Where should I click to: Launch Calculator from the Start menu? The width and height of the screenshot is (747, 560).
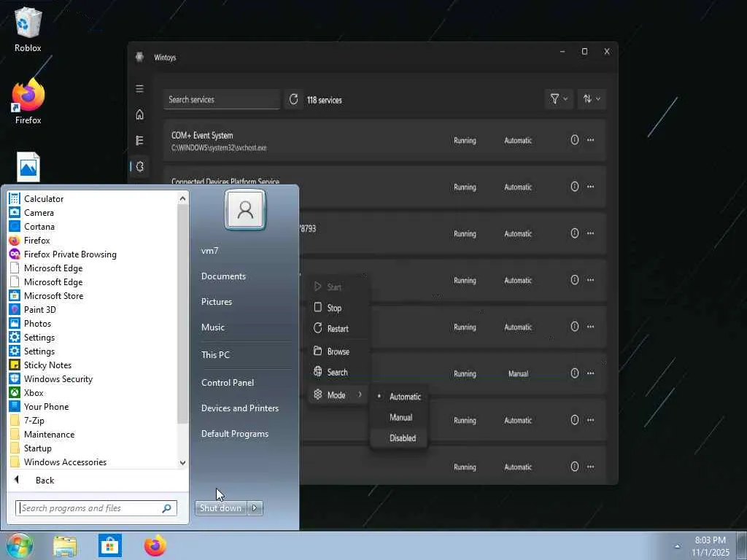pyautogui.click(x=93, y=199)
